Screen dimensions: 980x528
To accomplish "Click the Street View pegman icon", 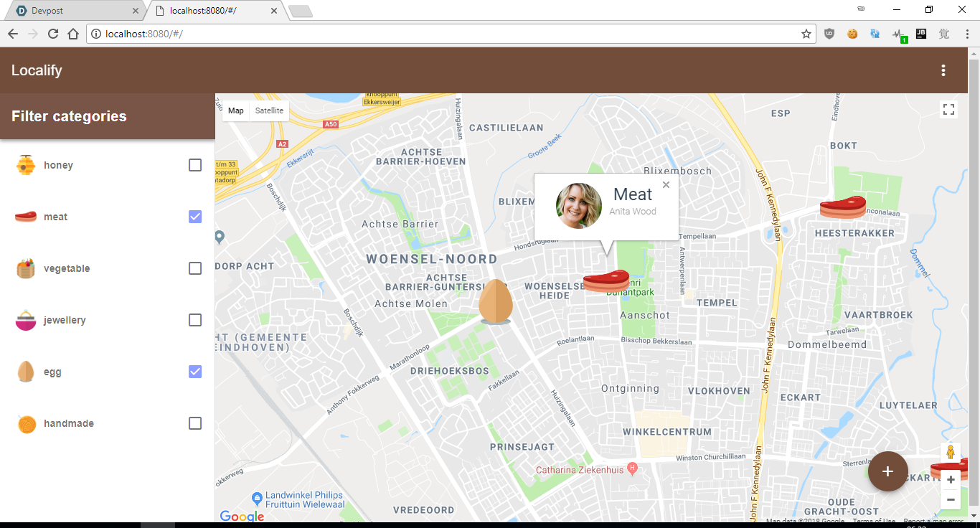I will [x=951, y=453].
